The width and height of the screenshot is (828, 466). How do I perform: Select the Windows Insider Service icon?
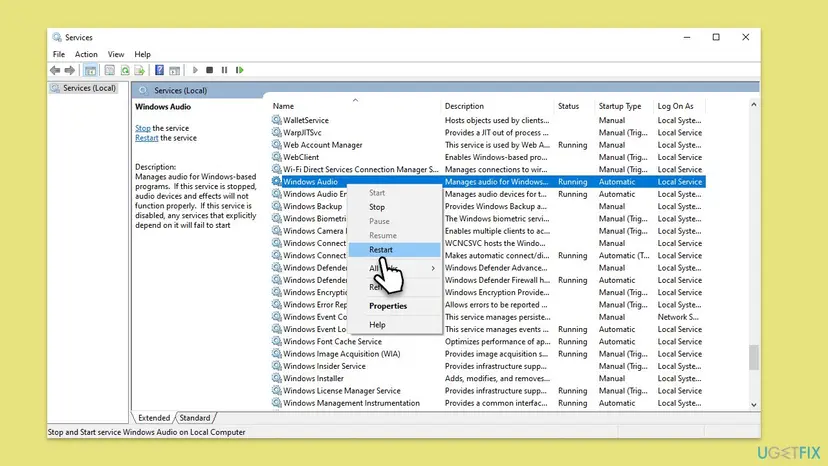coord(277,366)
